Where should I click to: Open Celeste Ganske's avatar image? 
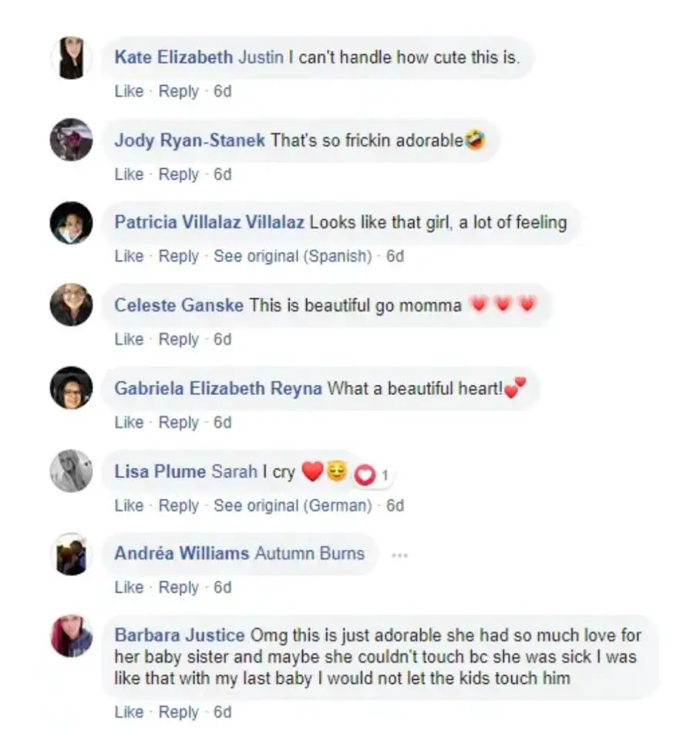71,305
